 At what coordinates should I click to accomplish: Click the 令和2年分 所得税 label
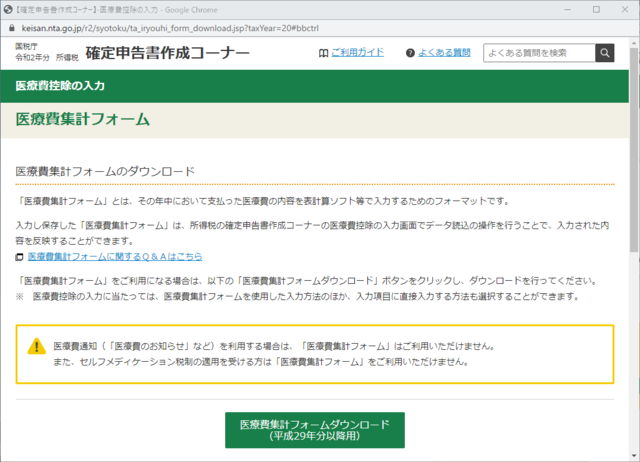coord(47,58)
